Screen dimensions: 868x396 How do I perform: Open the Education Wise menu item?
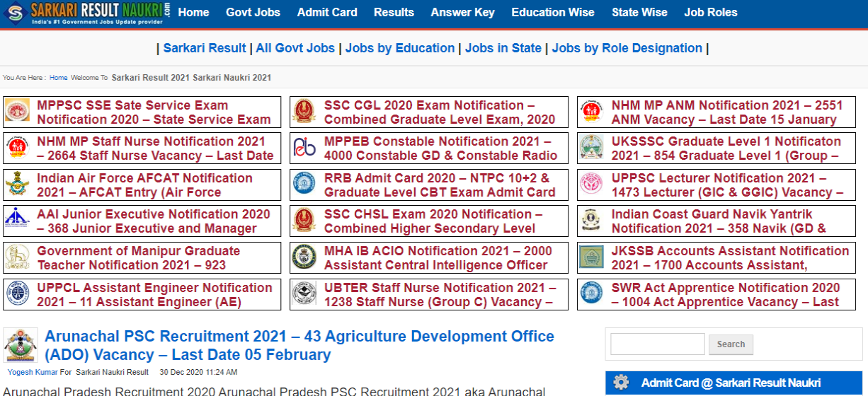[553, 12]
